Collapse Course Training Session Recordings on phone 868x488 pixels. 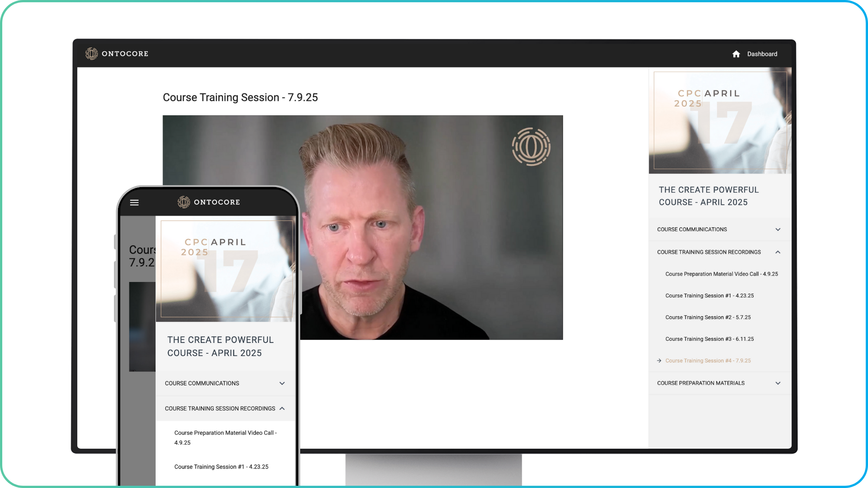(x=282, y=408)
